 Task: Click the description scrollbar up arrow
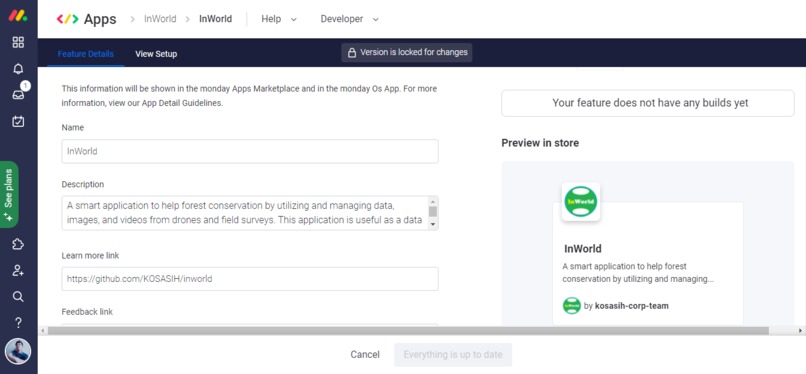[x=433, y=201]
